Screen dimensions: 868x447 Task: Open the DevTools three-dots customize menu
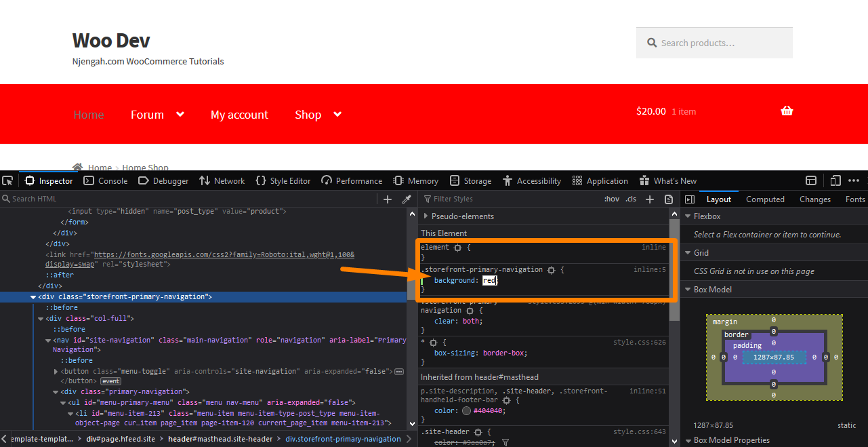click(x=854, y=180)
